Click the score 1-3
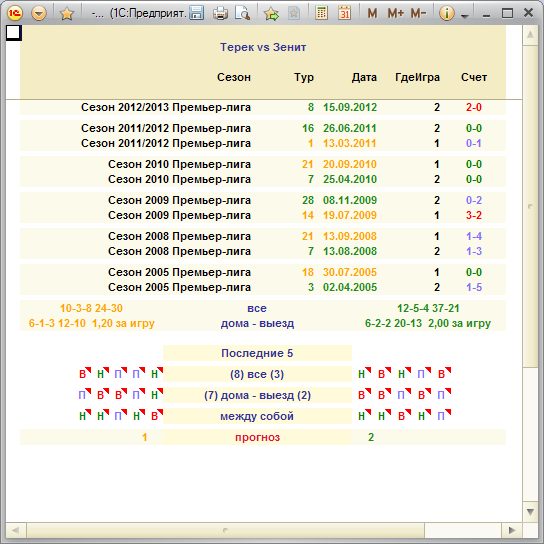The height and width of the screenshot is (544, 544). tap(474, 251)
